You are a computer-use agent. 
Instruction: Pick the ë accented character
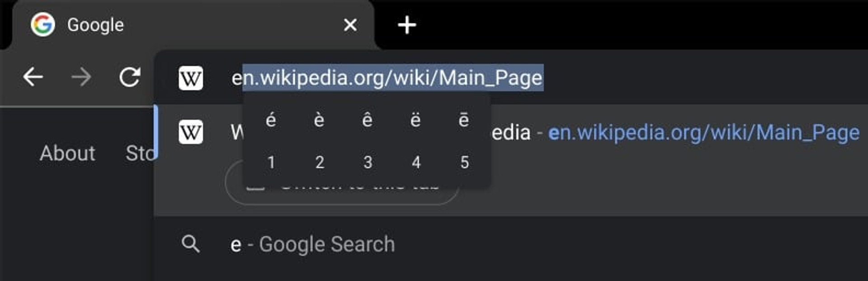click(415, 120)
